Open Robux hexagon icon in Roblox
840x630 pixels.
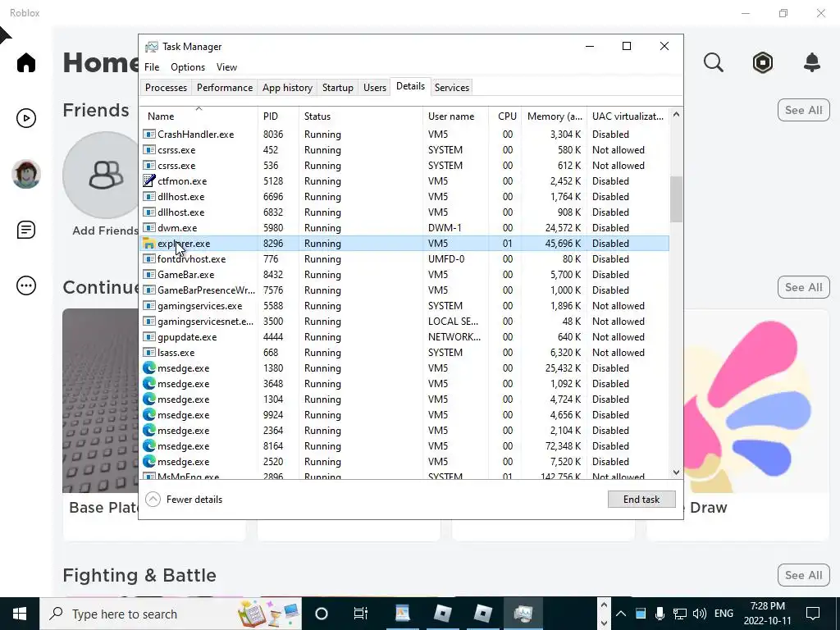point(762,62)
